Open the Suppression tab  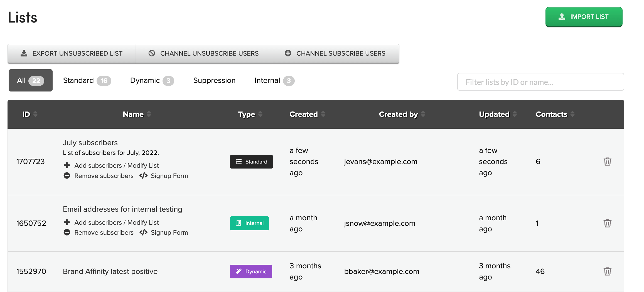pyautogui.click(x=214, y=80)
